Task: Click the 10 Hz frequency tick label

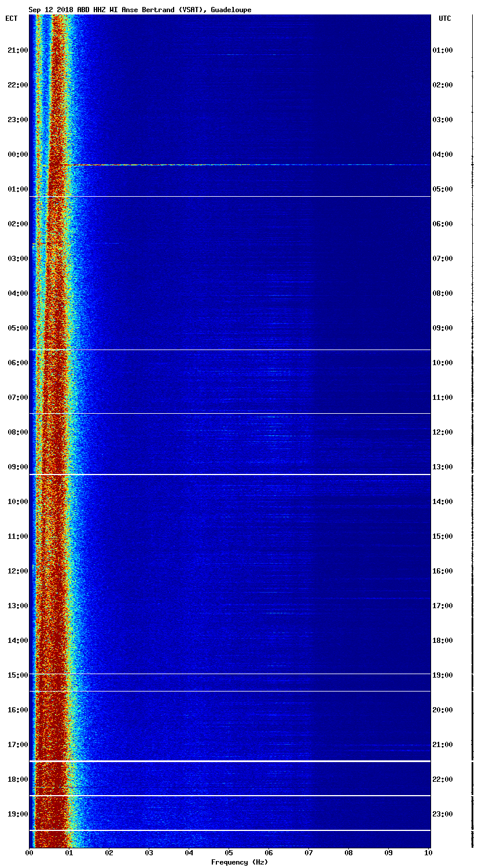Action: (x=428, y=853)
